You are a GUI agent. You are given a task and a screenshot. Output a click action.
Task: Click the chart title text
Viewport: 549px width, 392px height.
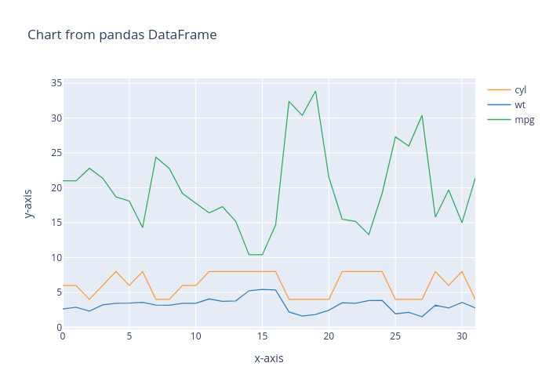pyautogui.click(x=122, y=35)
